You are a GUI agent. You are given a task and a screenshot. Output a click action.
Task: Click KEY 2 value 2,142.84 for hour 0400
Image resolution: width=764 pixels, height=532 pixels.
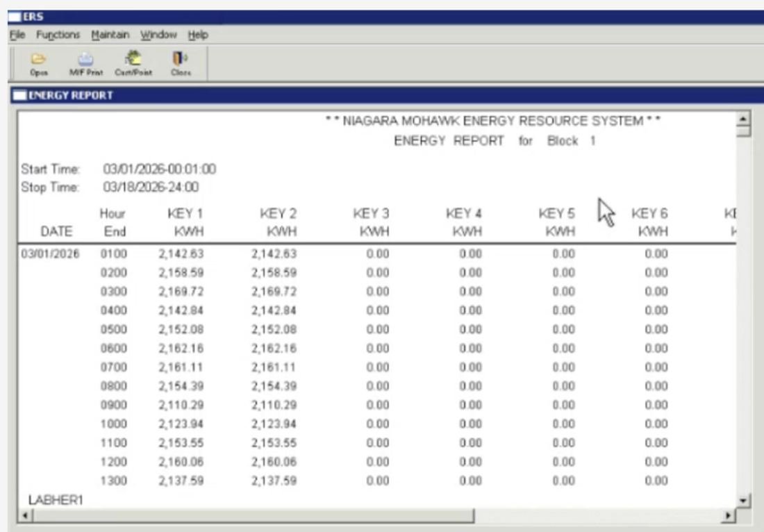click(x=274, y=311)
